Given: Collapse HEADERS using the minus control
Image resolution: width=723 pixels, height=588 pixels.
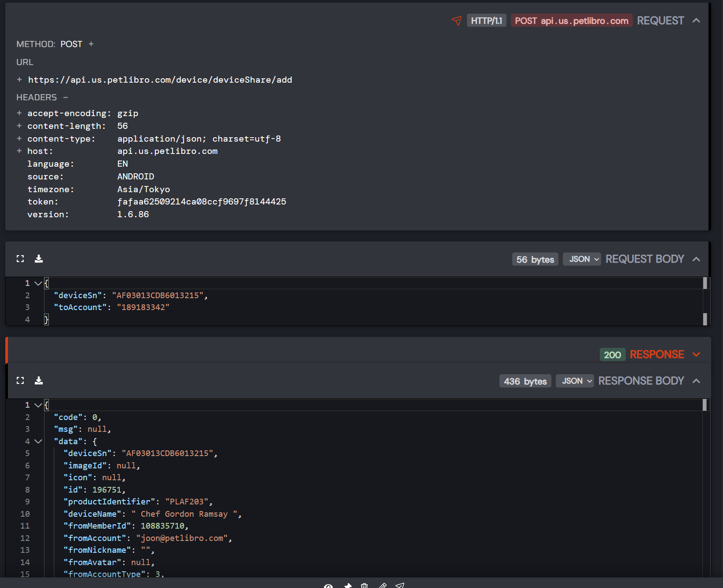Looking at the screenshot, I should pyautogui.click(x=65, y=97).
